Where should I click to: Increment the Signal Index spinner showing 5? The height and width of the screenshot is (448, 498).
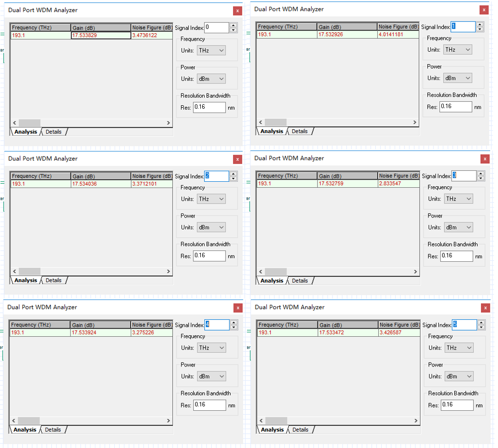(x=481, y=322)
